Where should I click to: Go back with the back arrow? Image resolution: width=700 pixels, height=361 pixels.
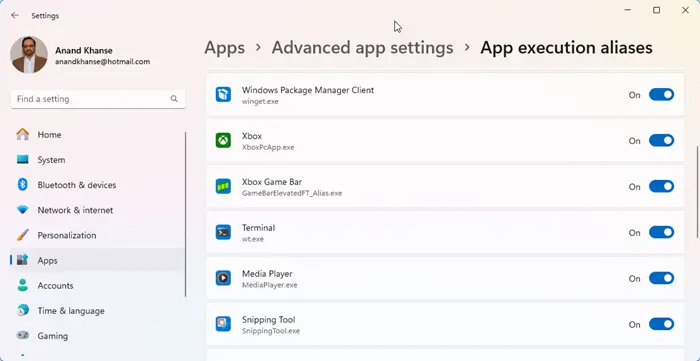(x=15, y=16)
